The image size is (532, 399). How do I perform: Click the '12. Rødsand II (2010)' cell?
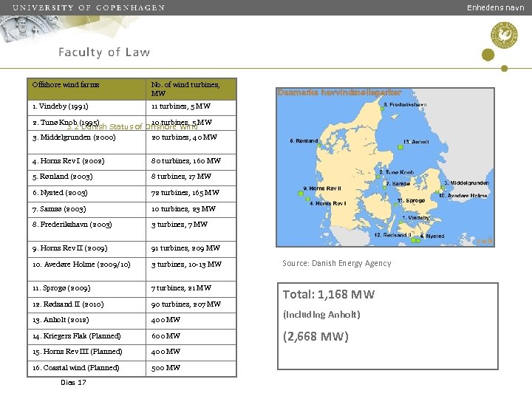[86, 305]
